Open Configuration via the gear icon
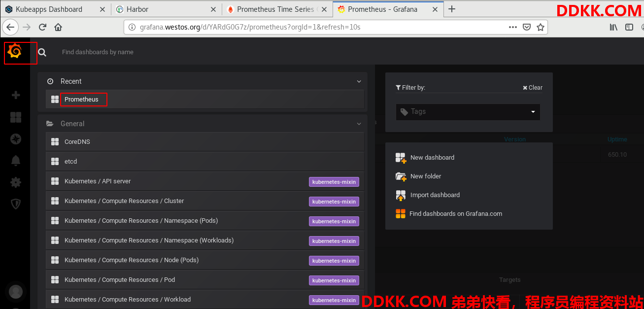The image size is (644, 309). tap(16, 182)
